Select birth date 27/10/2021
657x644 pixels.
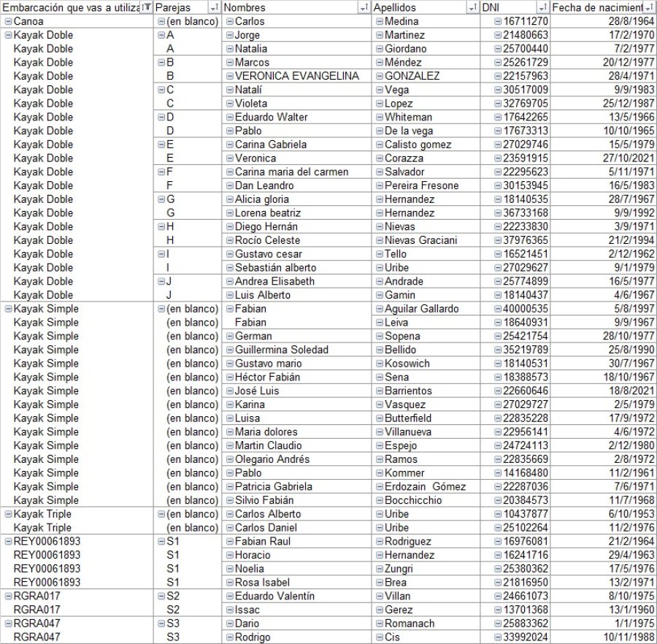pyautogui.click(x=604, y=158)
